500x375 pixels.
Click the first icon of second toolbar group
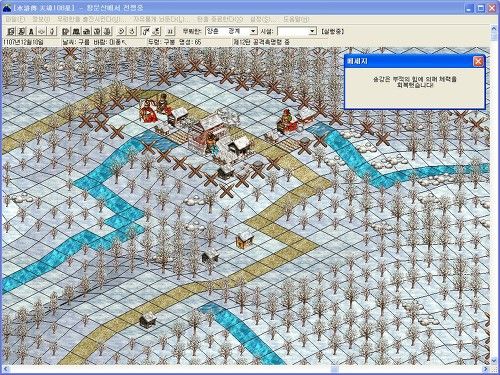click(x=65, y=31)
